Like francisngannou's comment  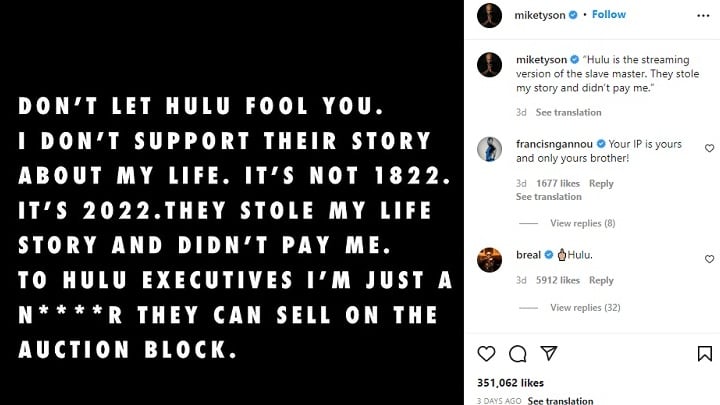point(709,148)
